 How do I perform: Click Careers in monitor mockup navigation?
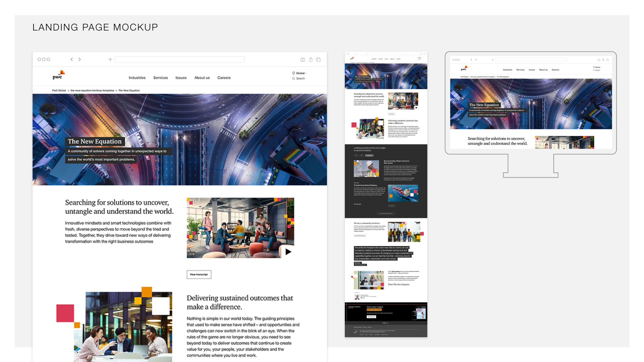tap(555, 70)
